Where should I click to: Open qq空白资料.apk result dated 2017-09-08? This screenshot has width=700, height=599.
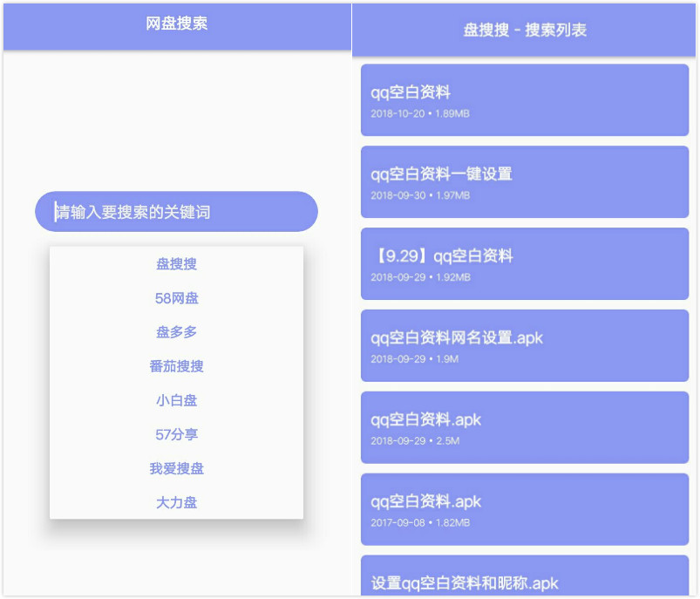click(x=525, y=509)
